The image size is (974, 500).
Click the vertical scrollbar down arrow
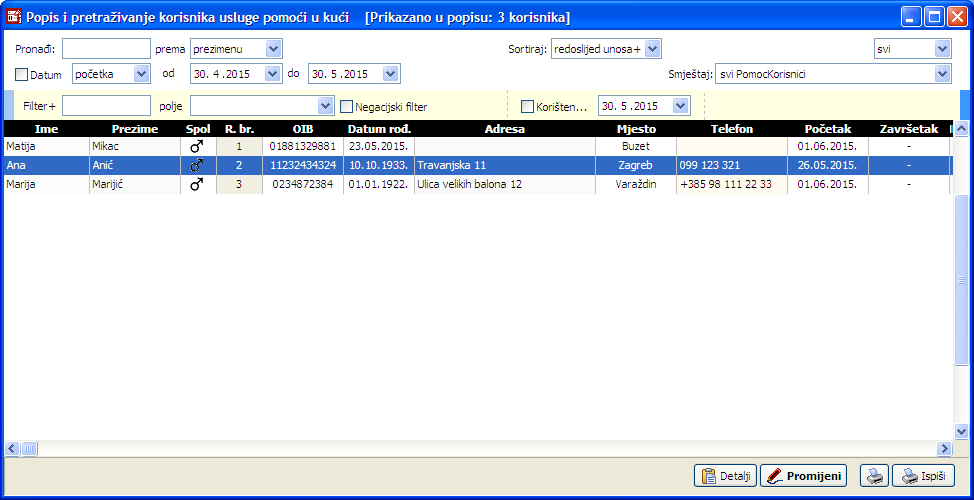point(961,431)
